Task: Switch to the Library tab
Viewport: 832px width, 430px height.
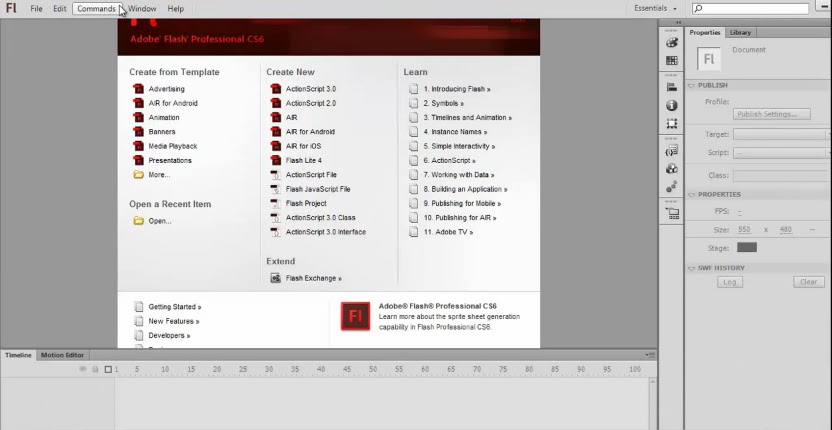Action: [x=740, y=32]
